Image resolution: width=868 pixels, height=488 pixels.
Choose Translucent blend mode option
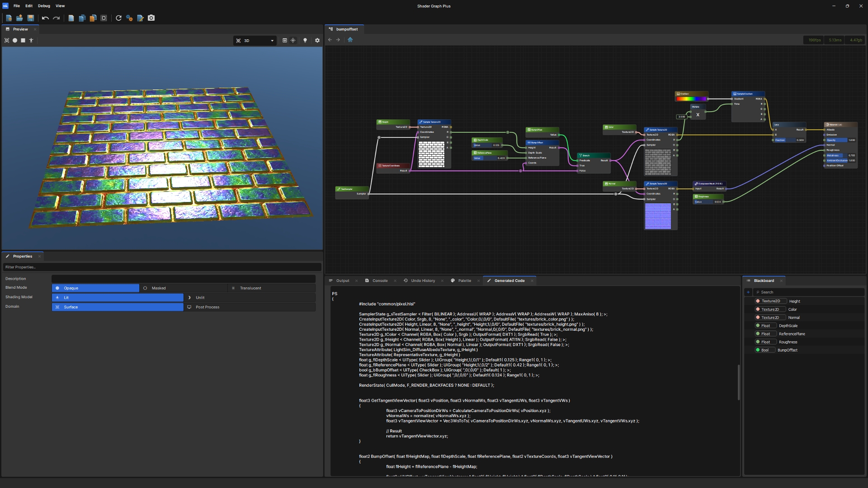pos(250,288)
